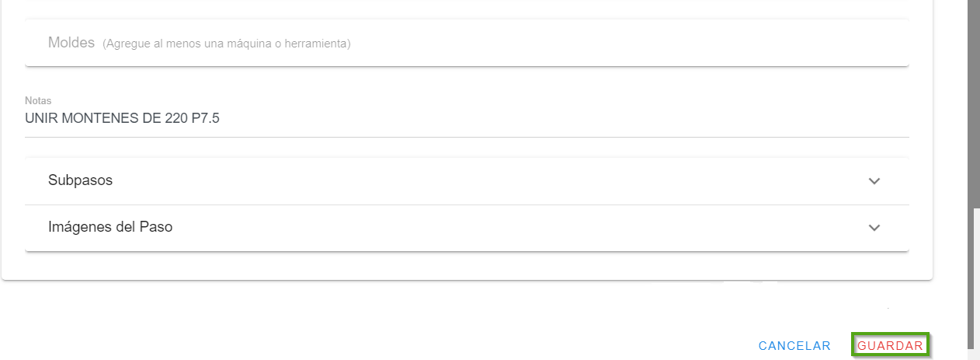The image size is (980, 360).
Task: Open Imágenes del Paso by its title
Action: click(x=110, y=227)
